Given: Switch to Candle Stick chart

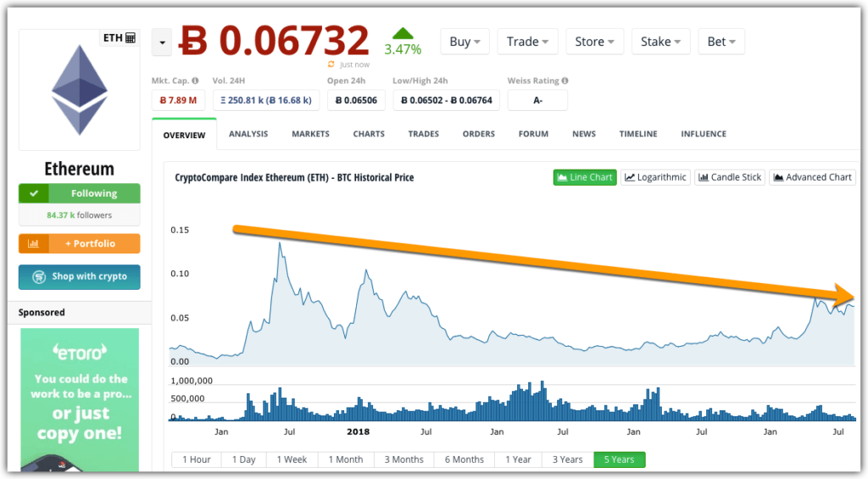Looking at the screenshot, I should 730,177.
